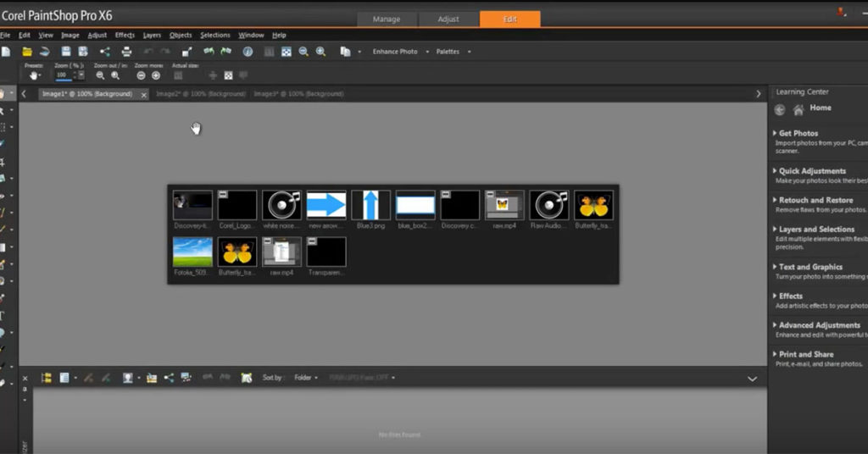The width and height of the screenshot is (868, 454).
Task: Save the image using the floppy disk icon
Action: [x=66, y=52]
